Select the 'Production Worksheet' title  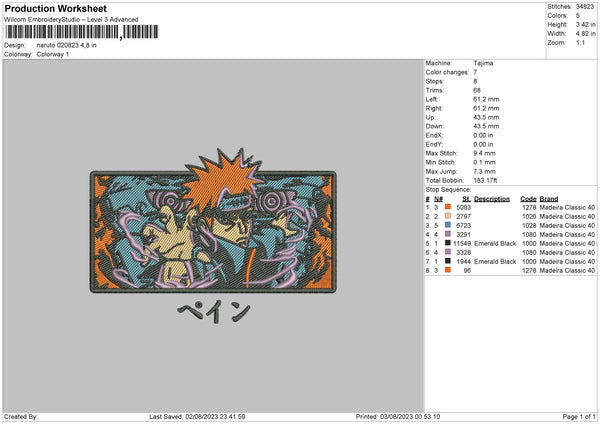(56, 8)
